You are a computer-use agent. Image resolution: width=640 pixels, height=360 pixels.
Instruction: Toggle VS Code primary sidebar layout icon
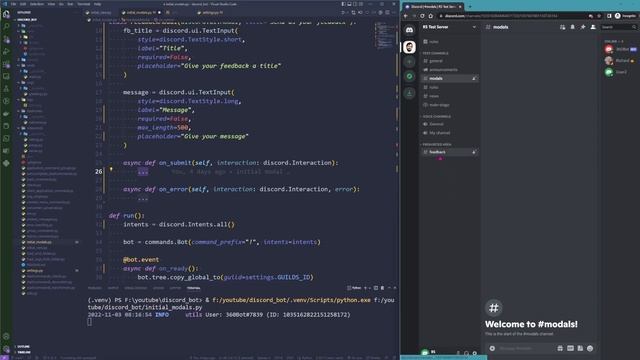coord(343,4)
